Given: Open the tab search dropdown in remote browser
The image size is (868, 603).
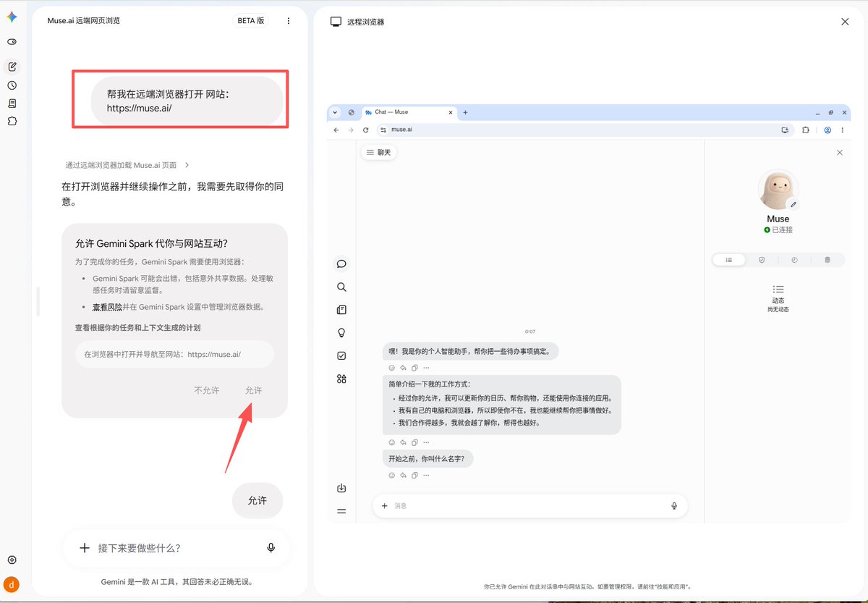Looking at the screenshot, I should tap(335, 112).
